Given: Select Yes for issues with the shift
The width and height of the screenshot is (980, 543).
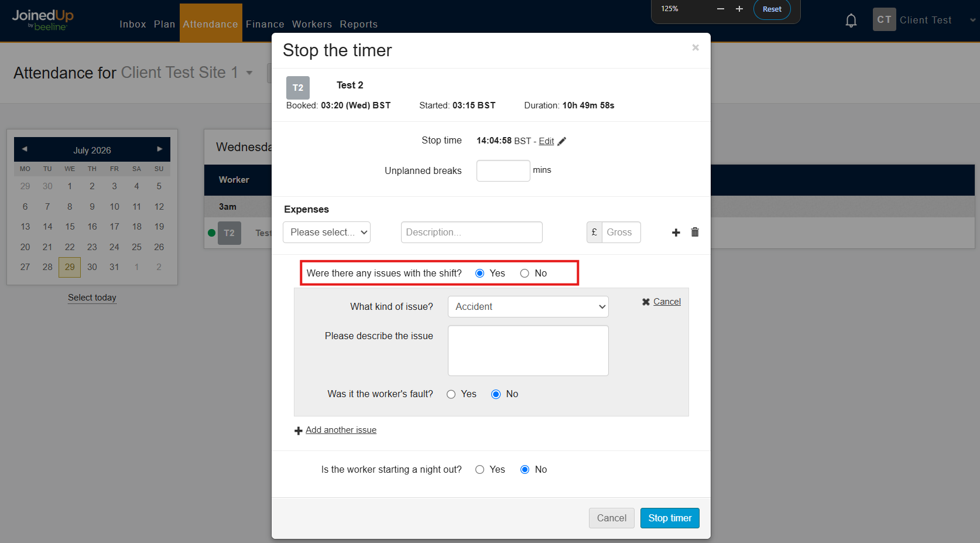Looking at the screenshot, I should (x=480, y=274).
